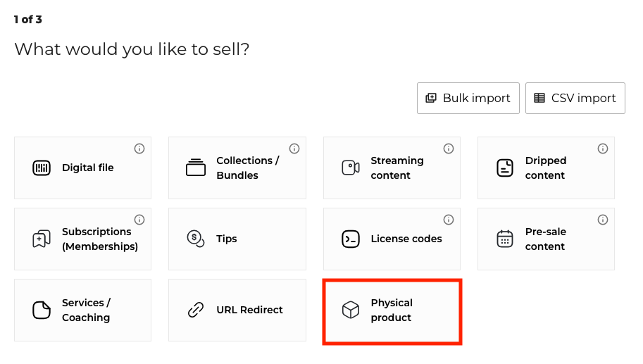643x364 pixels.
Task: Choose the Physical product option
Action: pyautogui.click(x=392, y=310)
